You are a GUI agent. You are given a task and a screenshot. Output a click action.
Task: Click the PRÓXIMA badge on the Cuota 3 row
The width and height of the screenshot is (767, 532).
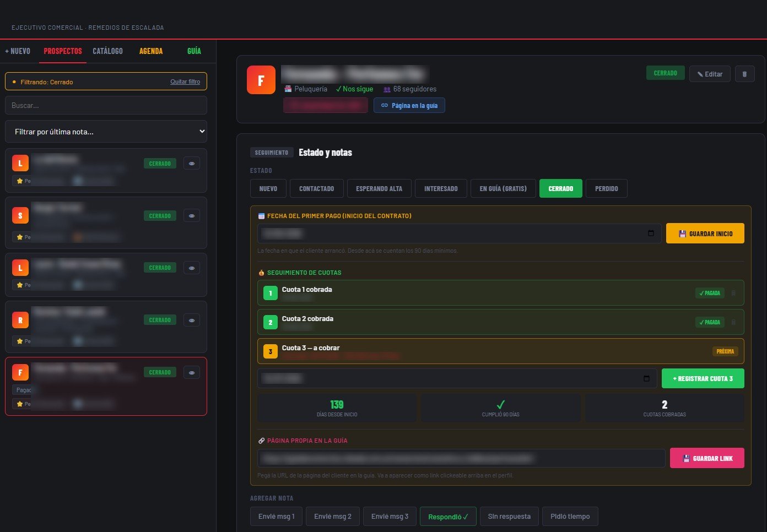tap(725, 351)
